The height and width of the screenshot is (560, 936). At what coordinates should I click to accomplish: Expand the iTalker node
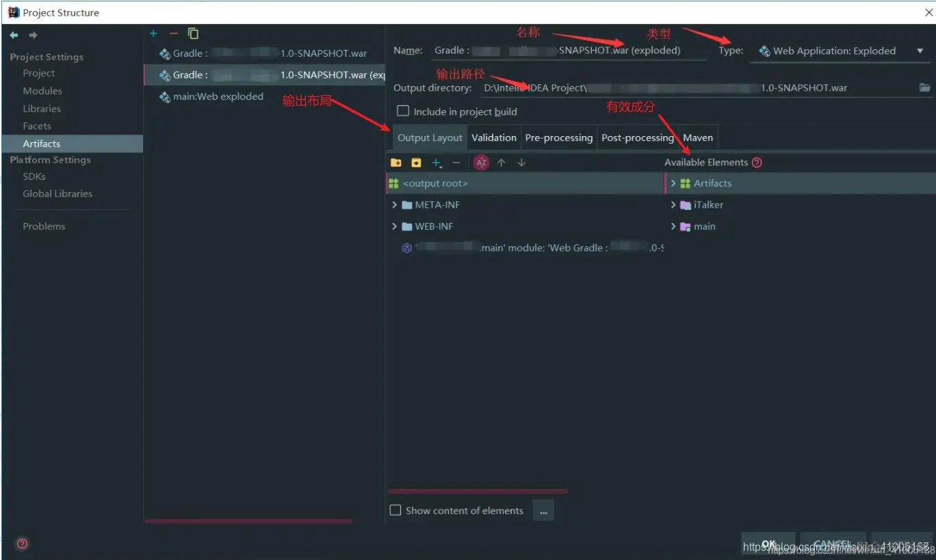click(673, 205)
